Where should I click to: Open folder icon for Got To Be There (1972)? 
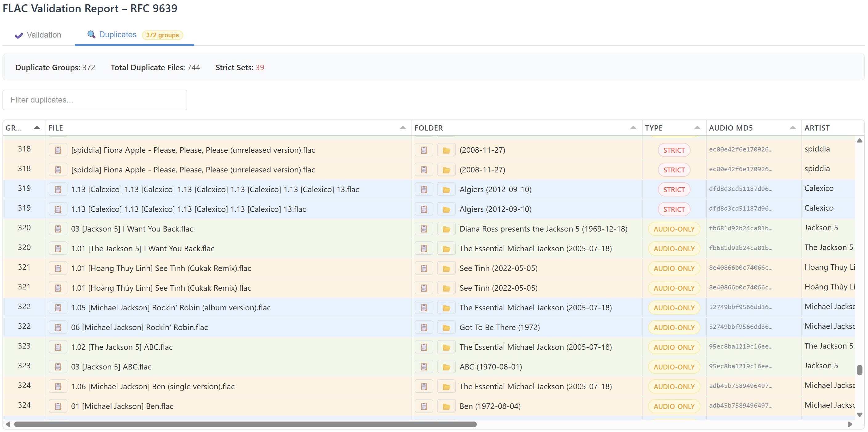(446, 327)
